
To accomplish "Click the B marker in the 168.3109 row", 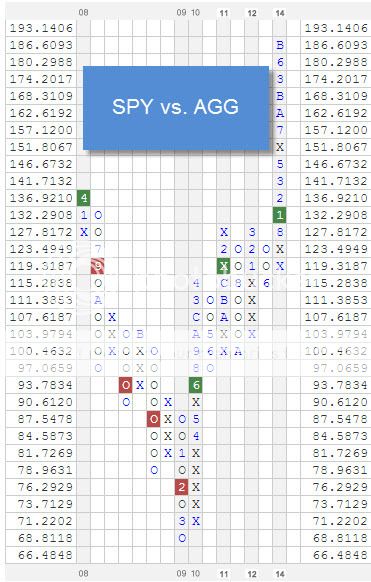I will point(280,96).
